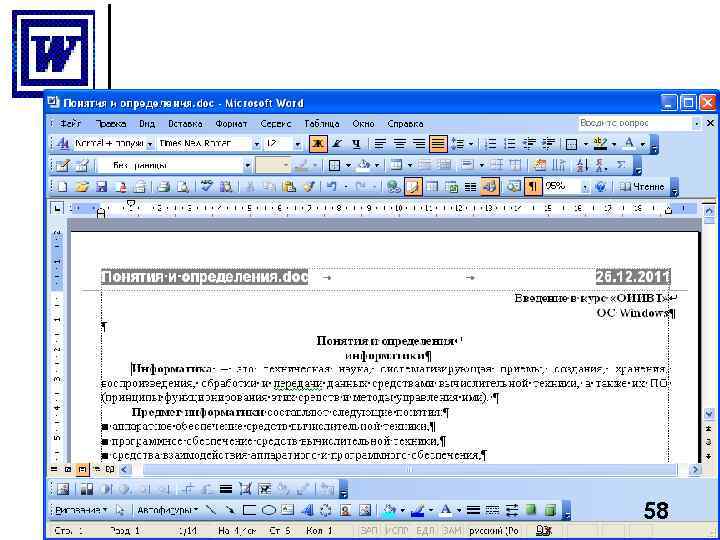Expand the borders dropdown arrow
The width and height of the screenshot is (720, 540).
[x=585, y=144]
